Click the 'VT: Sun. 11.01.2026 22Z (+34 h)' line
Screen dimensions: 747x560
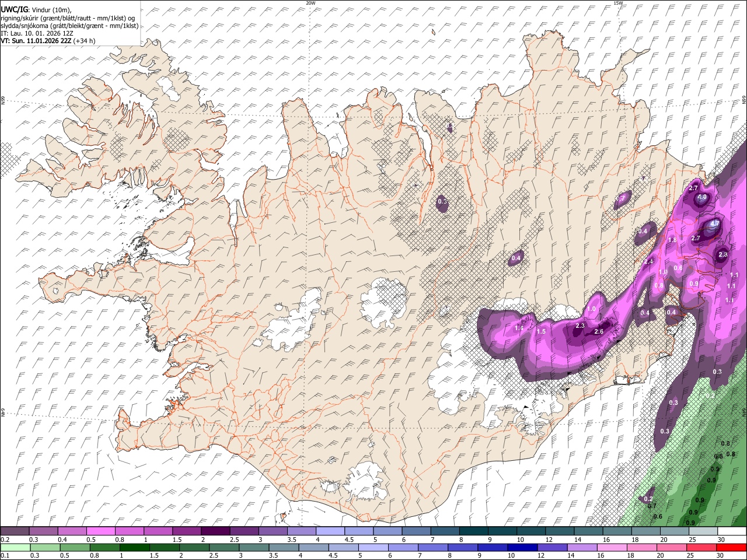pos(48,41)
